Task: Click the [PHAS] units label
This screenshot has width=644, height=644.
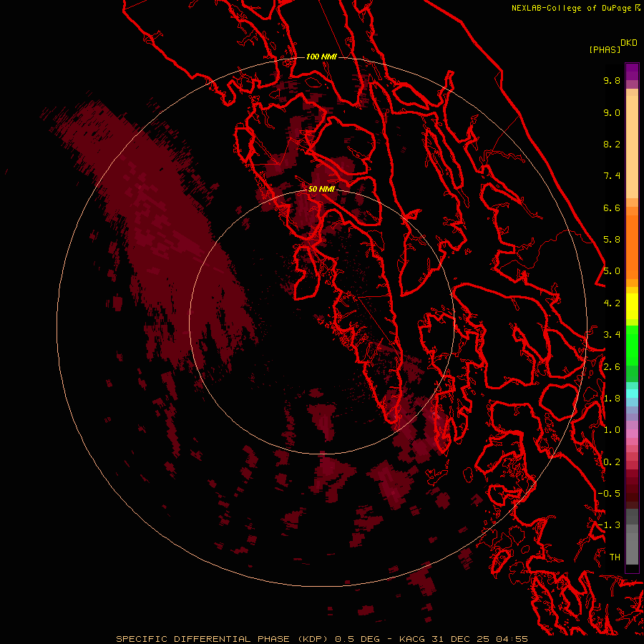Action: tap(605, 49)
